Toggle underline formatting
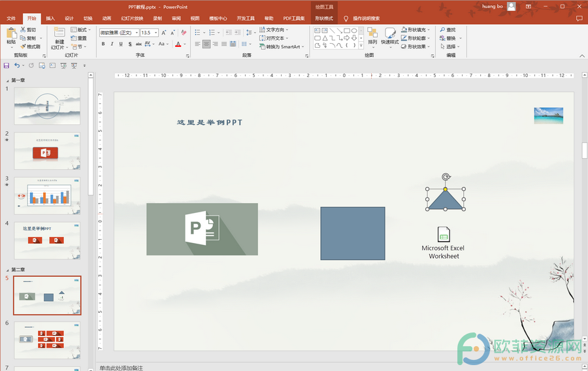 click(x=121, y=44)
